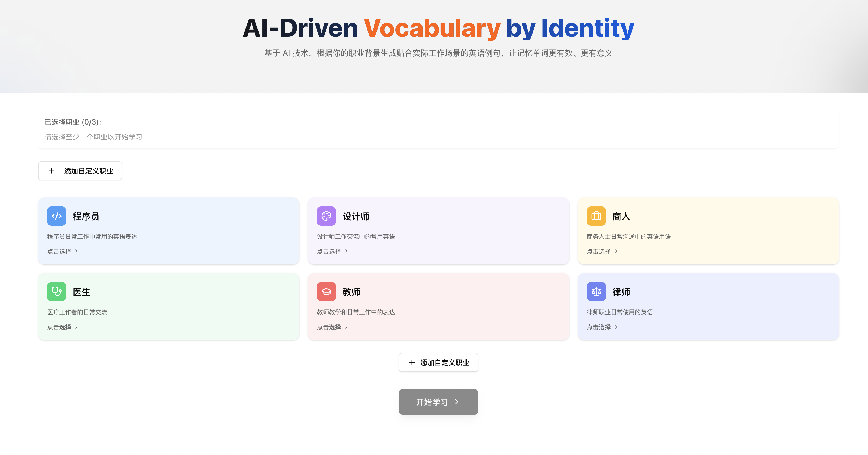The height and width of the screenshot is (455, 868).
Task: Click the plus icon in bottom 添加自定义职业 button
Action: 411,362
